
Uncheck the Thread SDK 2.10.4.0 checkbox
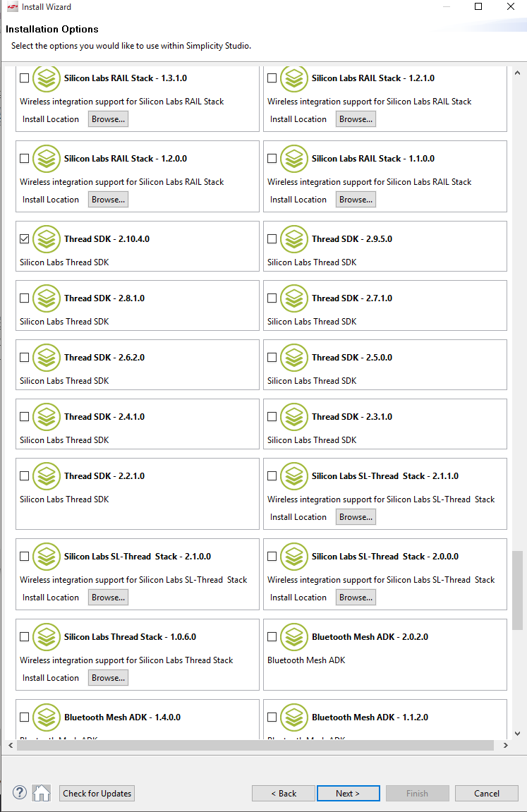[x=25, y=239]
